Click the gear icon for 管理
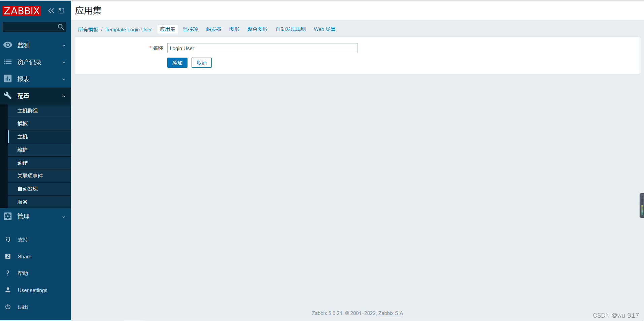 [8, 216]
